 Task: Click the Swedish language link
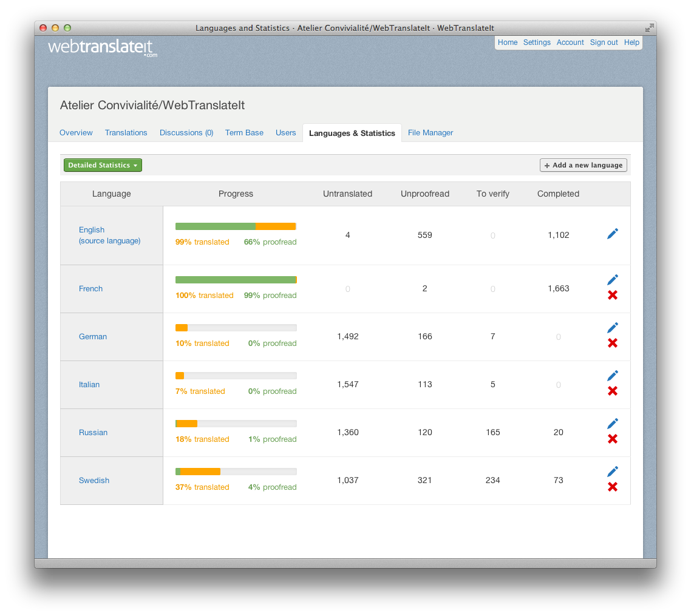pos(94,481)
